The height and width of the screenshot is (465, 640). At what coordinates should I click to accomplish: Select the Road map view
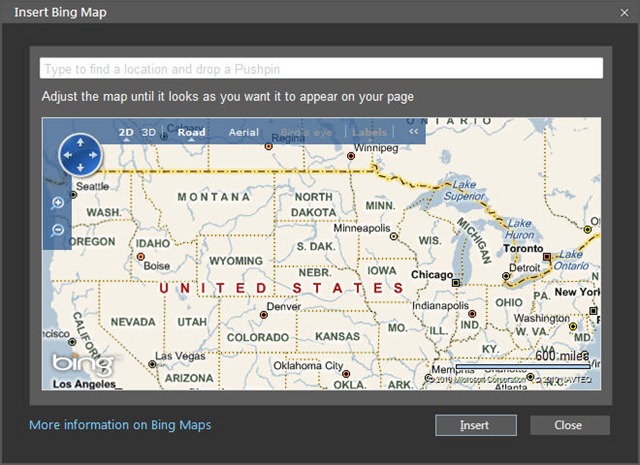pos(191,132)
